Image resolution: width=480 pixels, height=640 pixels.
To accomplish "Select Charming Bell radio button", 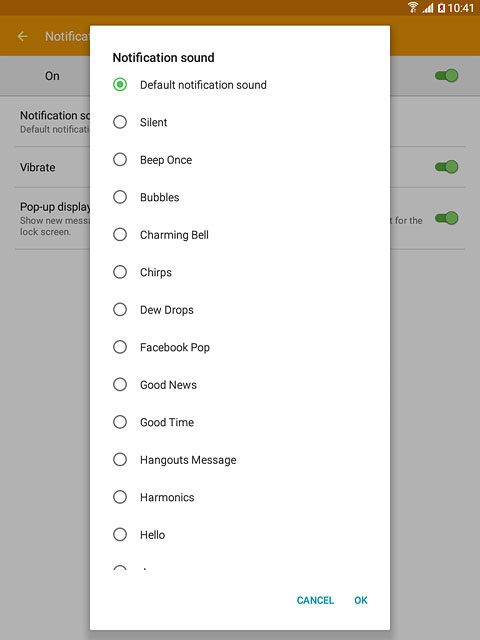I will point(120,235).
